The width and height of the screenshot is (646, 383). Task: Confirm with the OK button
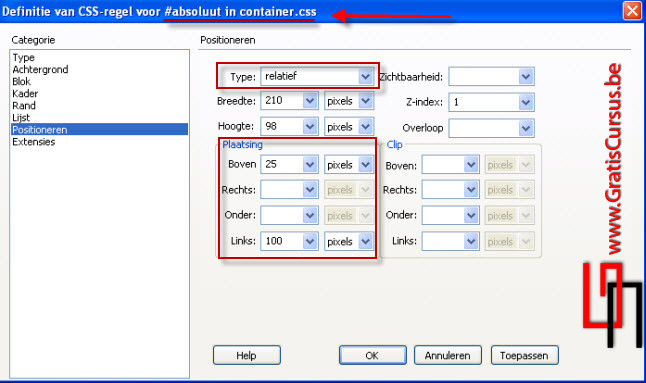(x=372, y=355)
